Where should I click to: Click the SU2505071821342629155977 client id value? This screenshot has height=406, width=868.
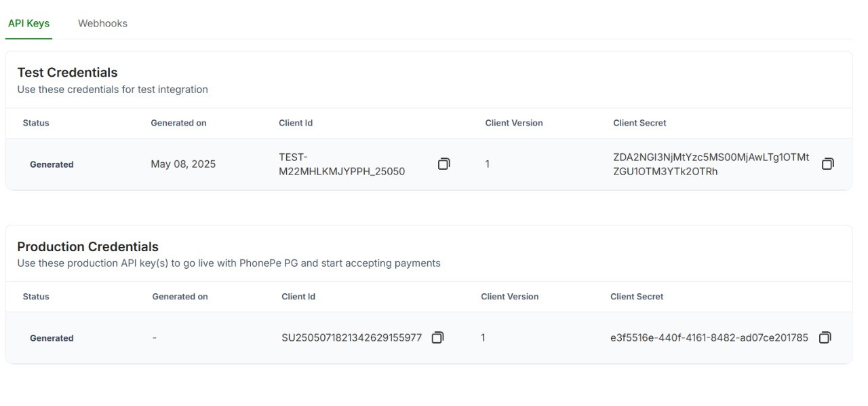pos(351,337)
